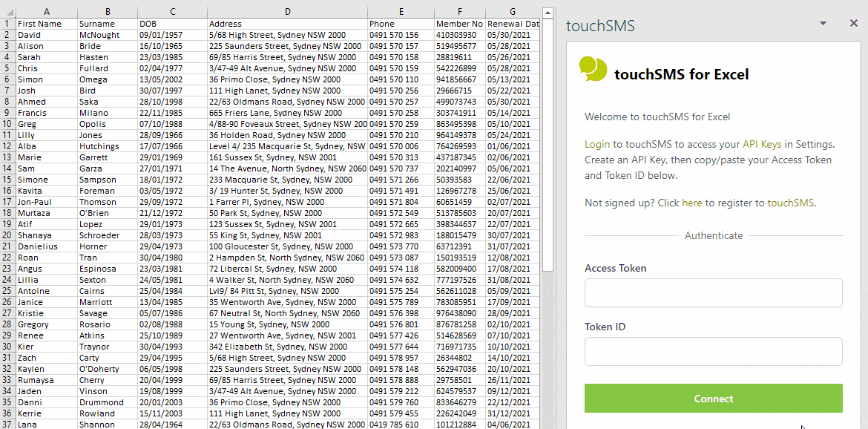This screenshot has width=868, height=429.
Task: Select the 'Phone' header cell
Action: tap(401, 24)
